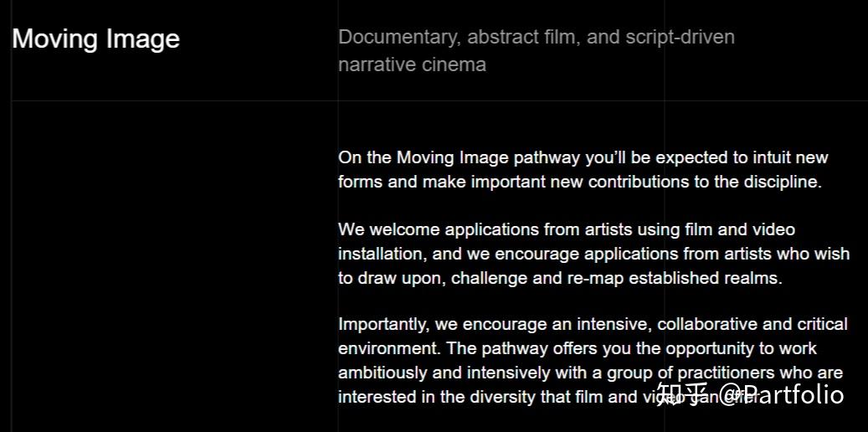Click the "Moving Image" heading

95,39
